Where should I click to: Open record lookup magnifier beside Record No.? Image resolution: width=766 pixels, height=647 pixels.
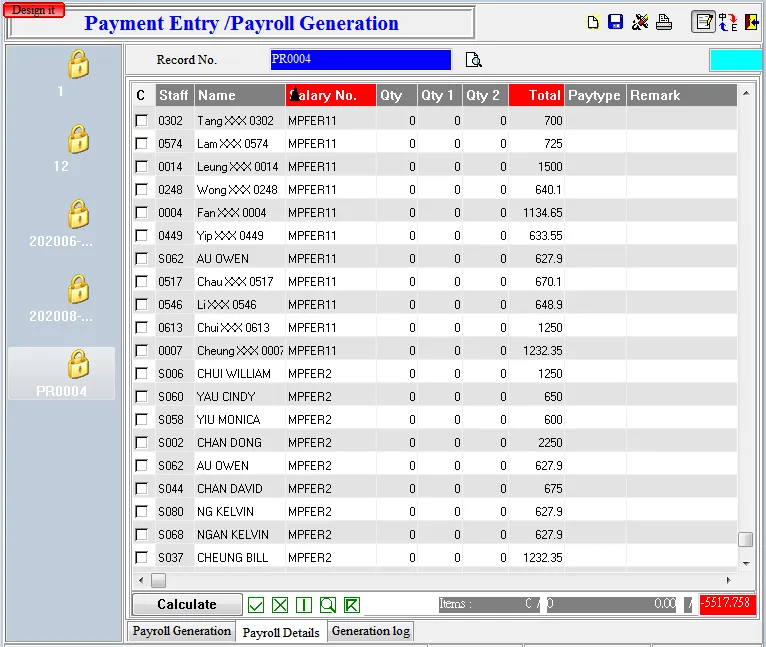(x=474, y=61)
